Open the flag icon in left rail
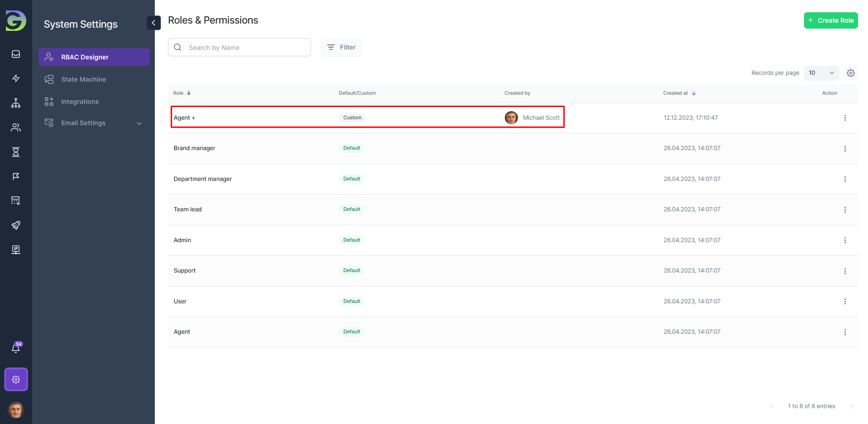Image resolution: width=868 pixels, height=424 pixels. 16,176
